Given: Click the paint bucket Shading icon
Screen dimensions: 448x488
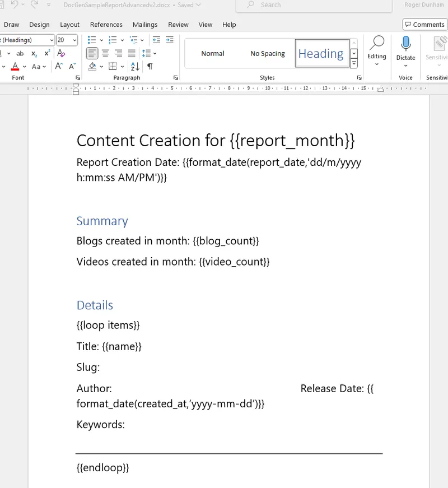Looking at the screenshot, I should pos(92,66).
